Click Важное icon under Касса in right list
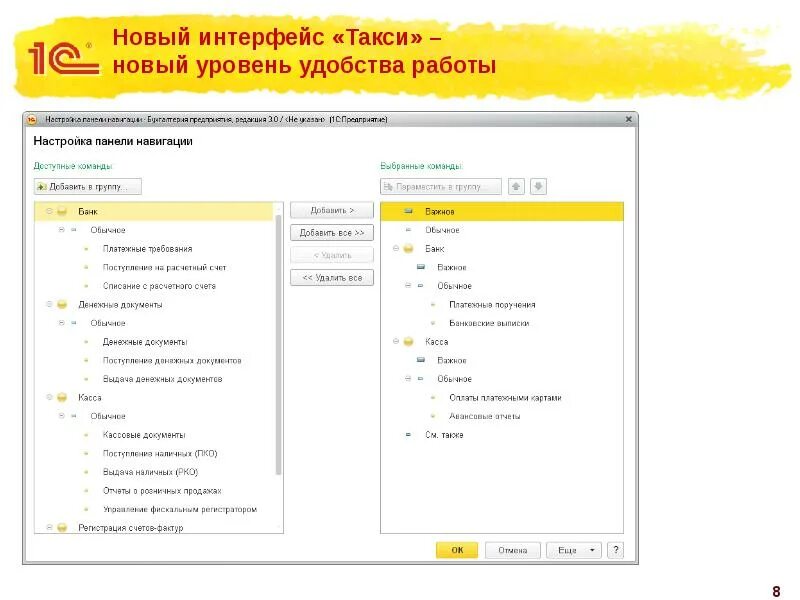This screenshot has height=600, width=800. (x=420, y=360)
